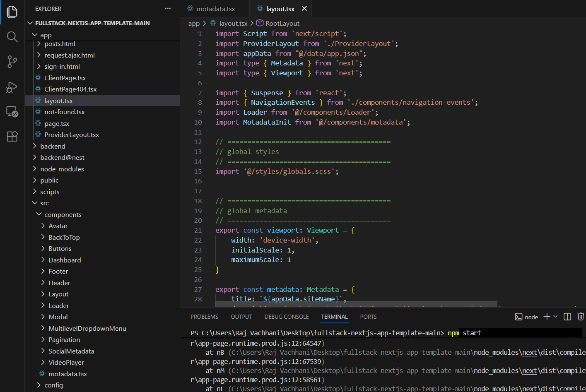Expand the scripts folder
The height and width of the screenshot is (392, 586).
(x=35, y=192)
